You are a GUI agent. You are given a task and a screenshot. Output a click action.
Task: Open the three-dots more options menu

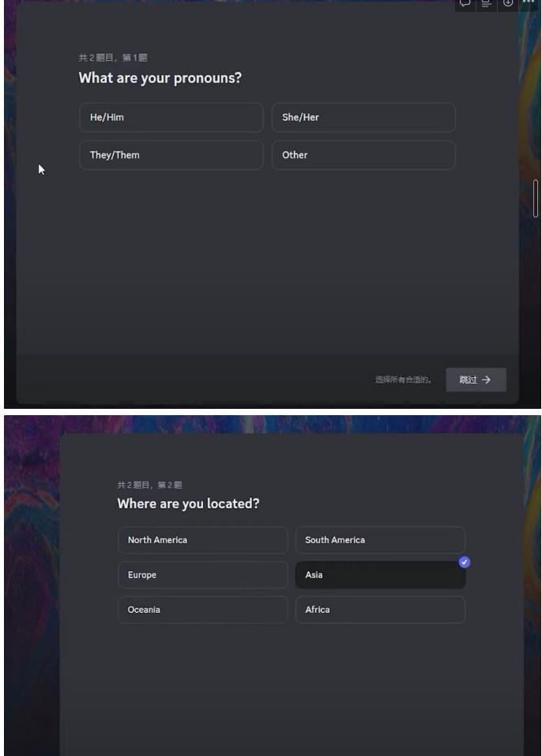coord(529,3)
